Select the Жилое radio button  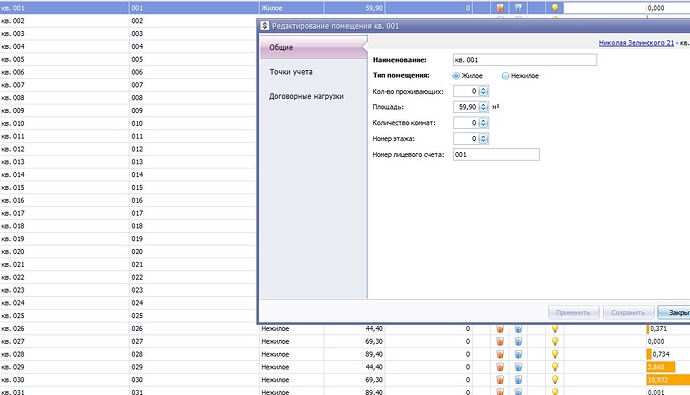coord(456,76)
